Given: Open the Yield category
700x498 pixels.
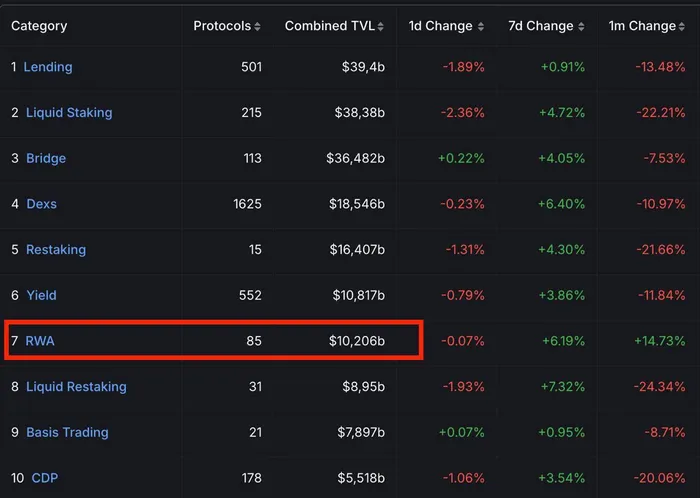Looking at the screenshot, I should coord(42,295).
